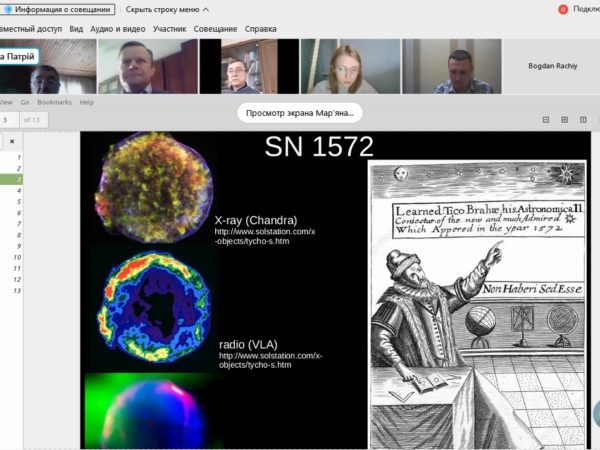Open the "Аудио и видео" menu
Viewport: 600px width, 450px height.
[117, 29]
